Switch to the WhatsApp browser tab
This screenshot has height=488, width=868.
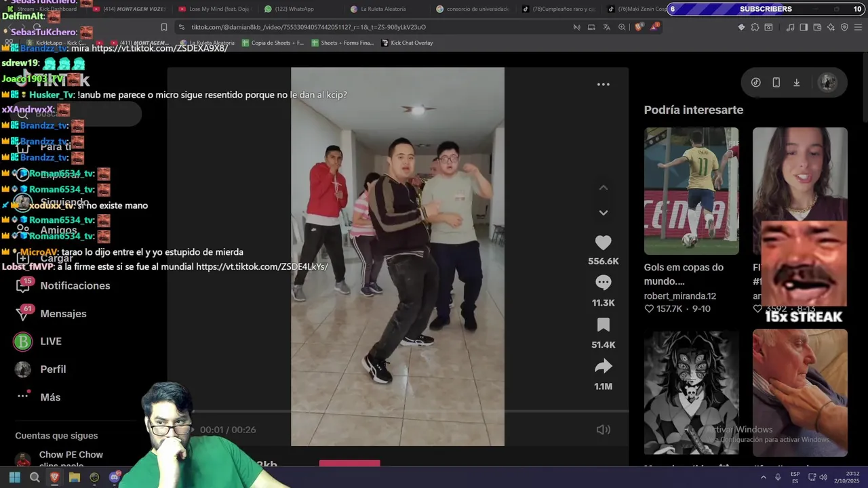click(x=296, y=9)
